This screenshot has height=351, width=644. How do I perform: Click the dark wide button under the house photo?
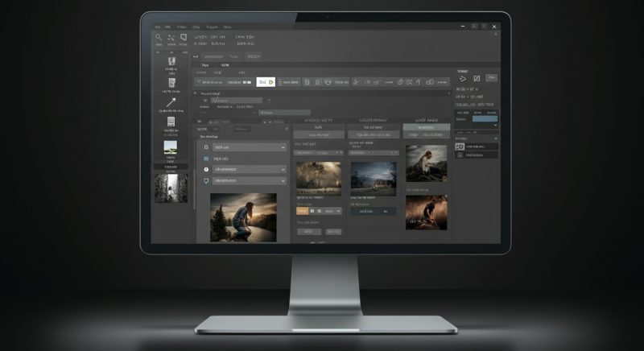click(x=374, y=212)
